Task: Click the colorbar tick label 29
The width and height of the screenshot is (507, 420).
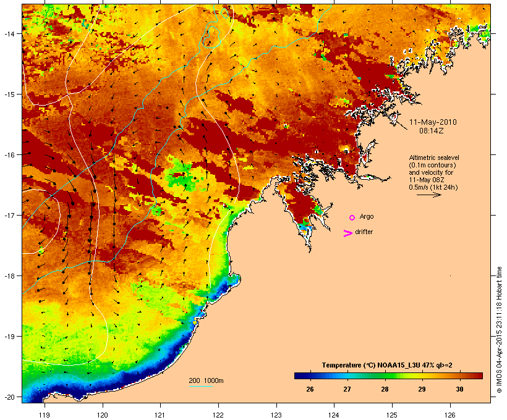Action: pos(422,389)
